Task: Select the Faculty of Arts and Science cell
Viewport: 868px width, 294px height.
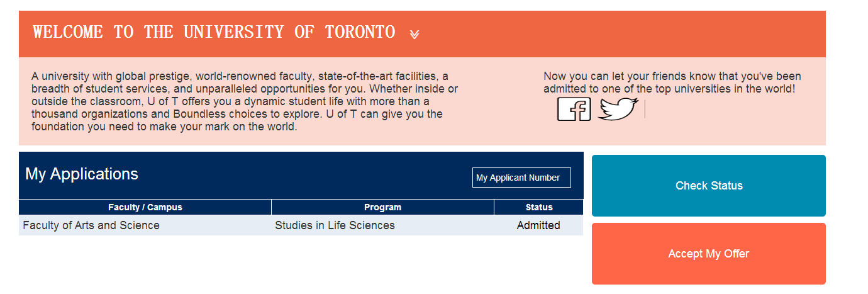Action: coord(91,225)
